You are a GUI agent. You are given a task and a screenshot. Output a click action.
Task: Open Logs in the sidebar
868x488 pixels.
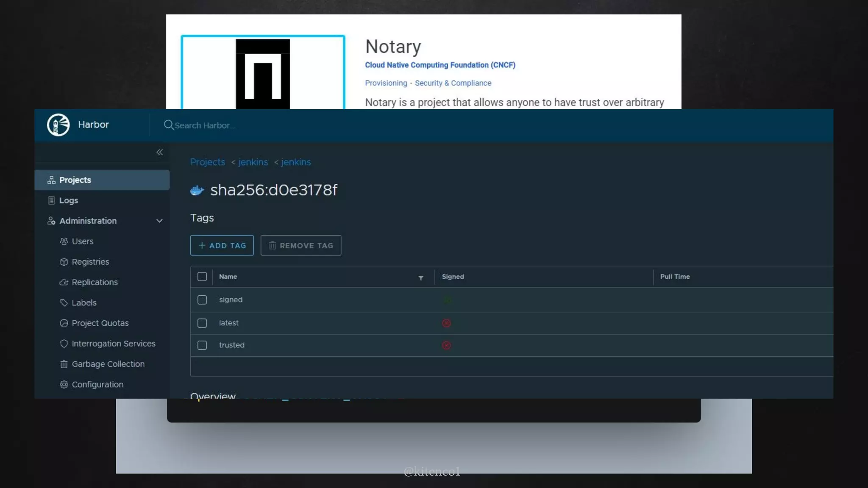(x=68, y=200)
